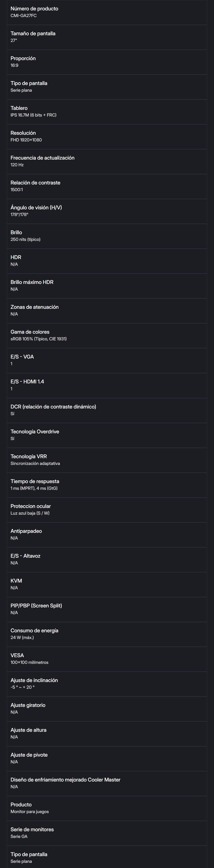The image size is (214, 868).
Task: Click the E/S - HDMI 1.4 label
Action: click(x=27, y=381)
